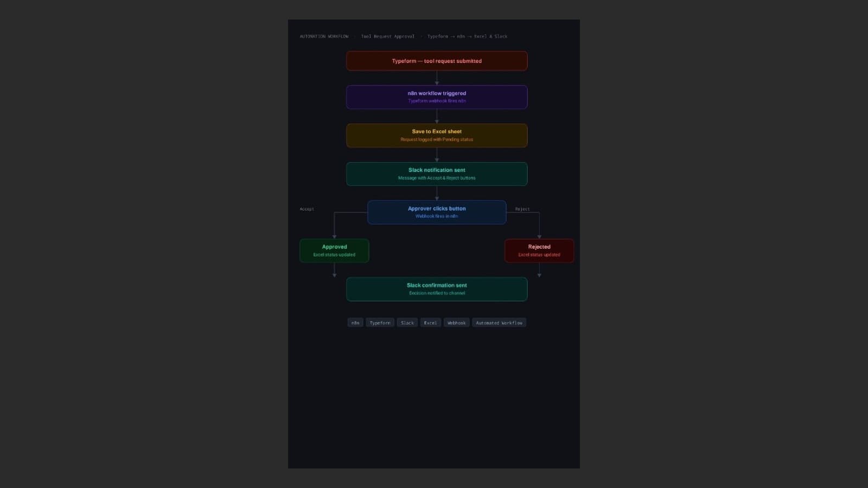Select the 'Typeform — tool request submitted' node
The height and width of the screenshot is (488, 868).
[437, 61]
